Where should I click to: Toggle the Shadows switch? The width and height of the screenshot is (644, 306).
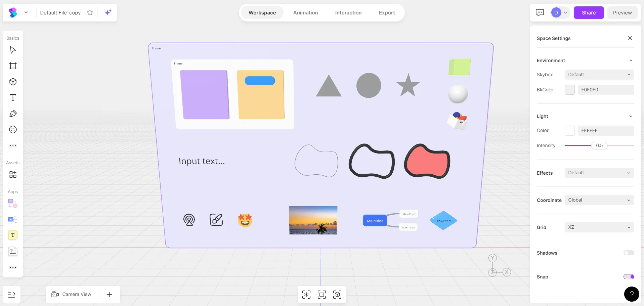click(x=629, y=253)
